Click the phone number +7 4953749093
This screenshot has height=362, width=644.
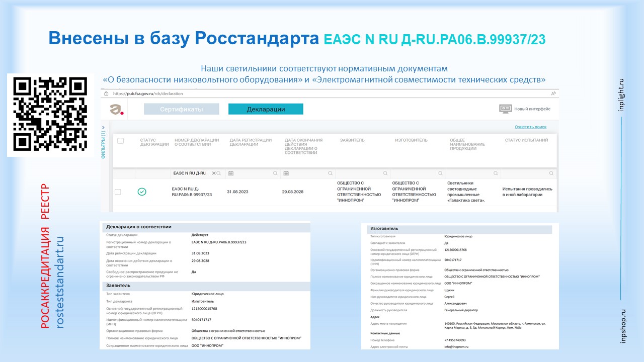click(455, 340)
